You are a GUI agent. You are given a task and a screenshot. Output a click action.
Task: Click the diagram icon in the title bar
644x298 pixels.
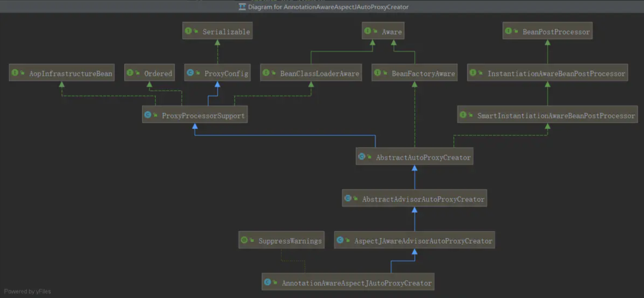click(243, 6)
